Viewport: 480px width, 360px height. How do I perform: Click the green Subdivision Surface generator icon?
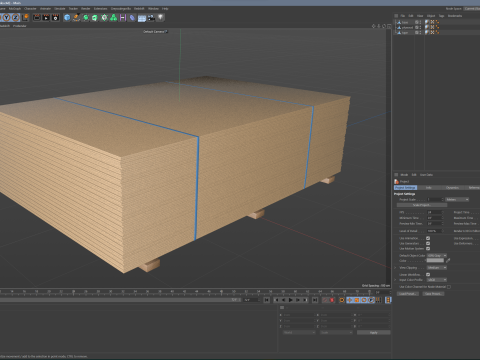pyautogui.click(x=86, y=17)
